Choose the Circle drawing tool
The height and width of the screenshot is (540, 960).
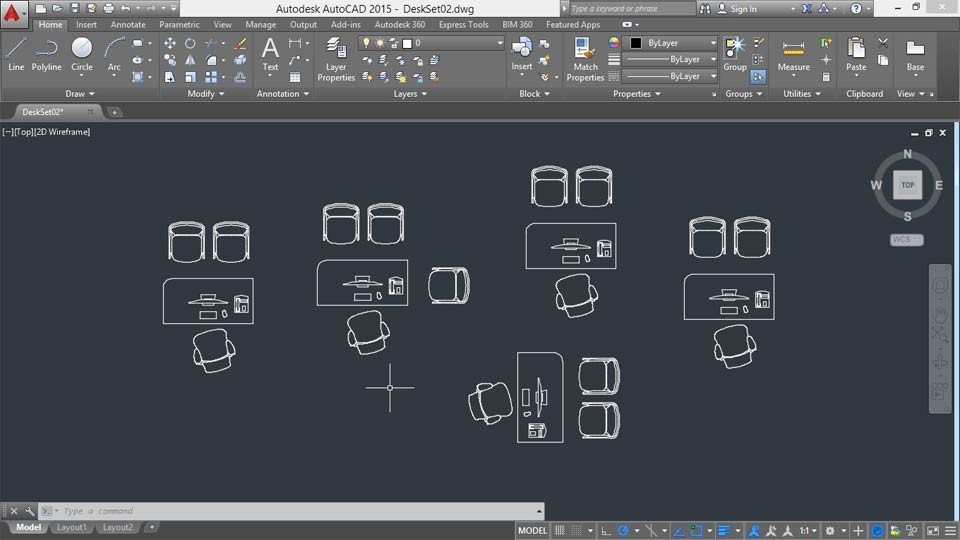(81, 54)
